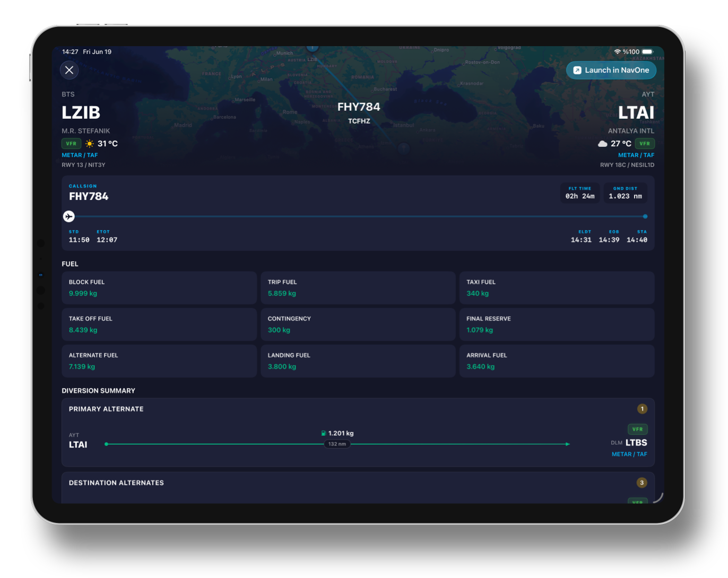Tap the Wi-Fi icon in status bar

[x=617, y=52]
